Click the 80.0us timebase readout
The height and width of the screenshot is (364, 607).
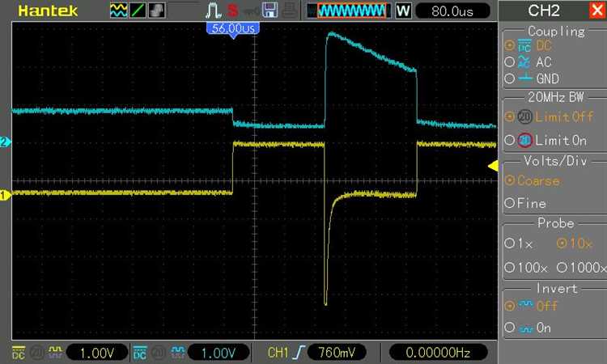tap(452, 11)
